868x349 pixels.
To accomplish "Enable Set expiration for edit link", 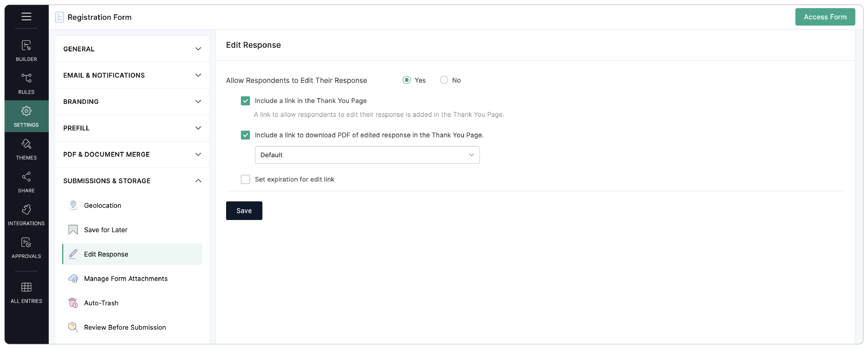I will [245, 179].
